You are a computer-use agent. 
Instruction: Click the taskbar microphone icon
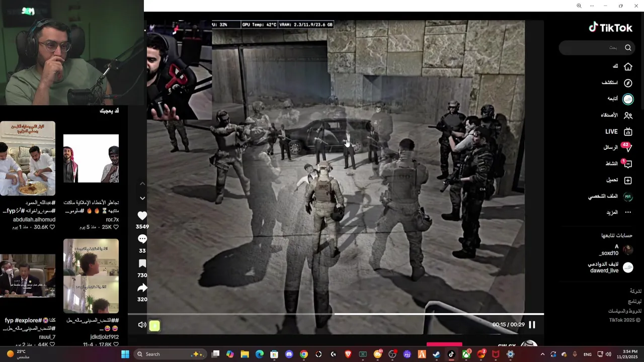pos(575,354)
